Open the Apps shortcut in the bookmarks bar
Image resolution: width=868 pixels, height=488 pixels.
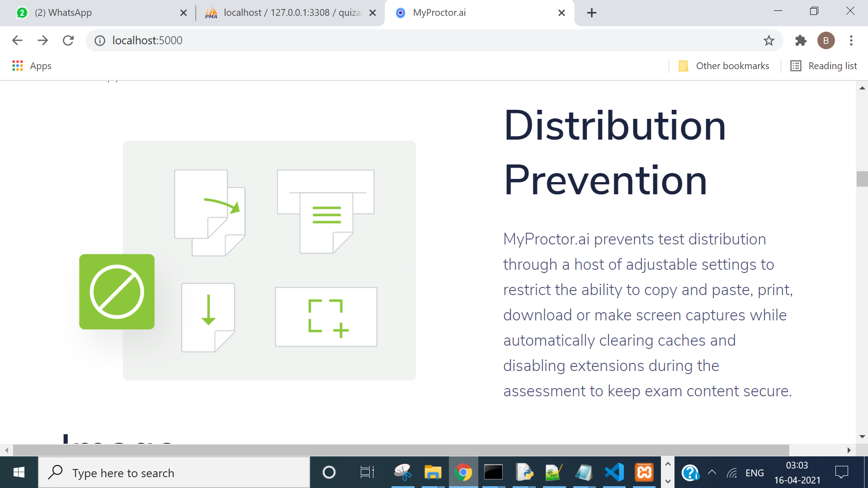click(32, 66)
